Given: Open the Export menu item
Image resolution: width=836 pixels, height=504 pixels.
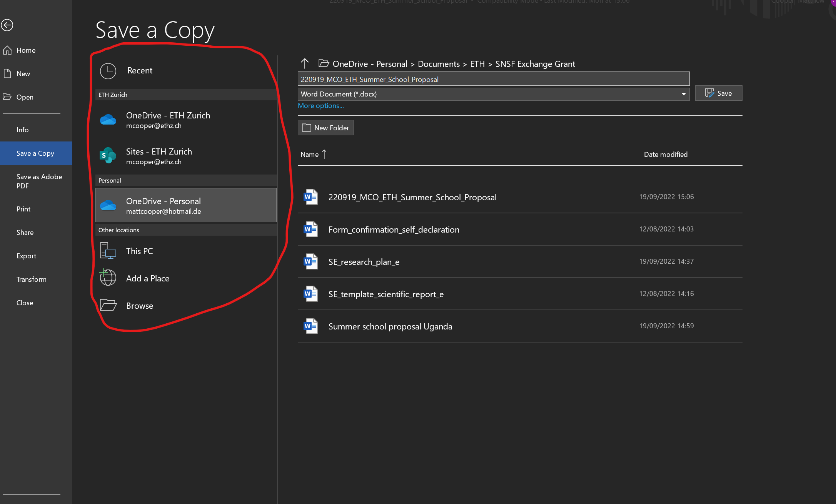Looking at the screenshot, I should (x=26, y=256).
